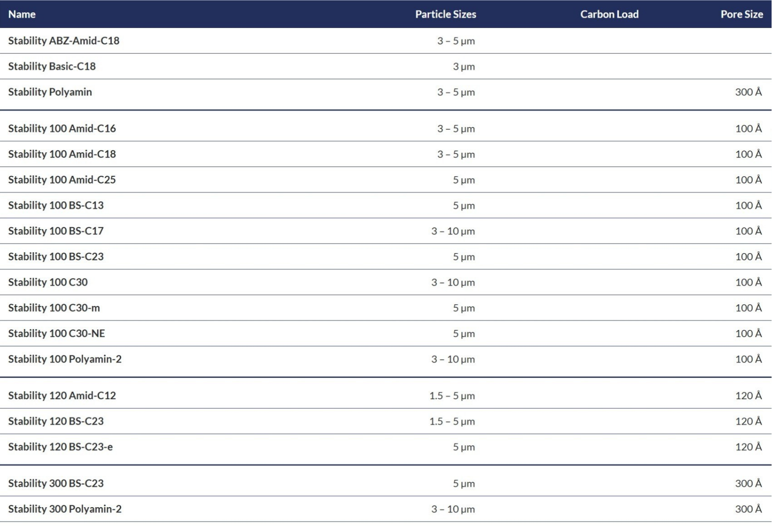The image size is (772, 532).
Task: Open Stability Basic-C18 product link
Action: coord(52,66)
